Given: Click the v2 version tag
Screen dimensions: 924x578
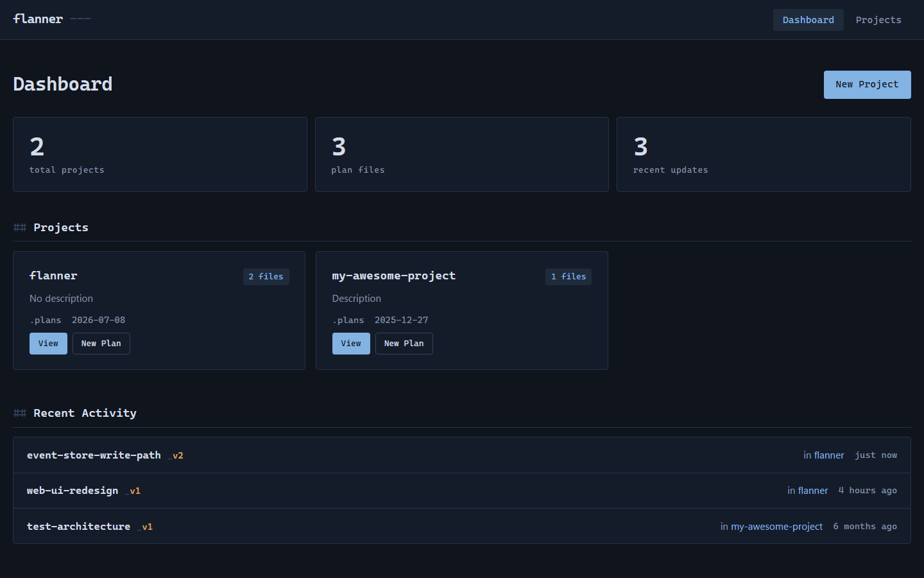Looking at the screenshot, I should pyautogui.click(x=176, y=456).
